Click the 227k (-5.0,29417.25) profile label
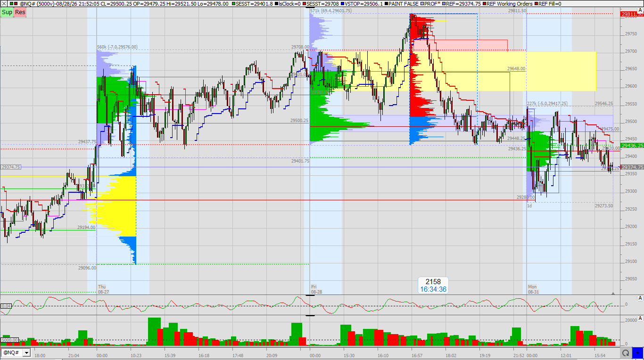 (x=547, y=104)
